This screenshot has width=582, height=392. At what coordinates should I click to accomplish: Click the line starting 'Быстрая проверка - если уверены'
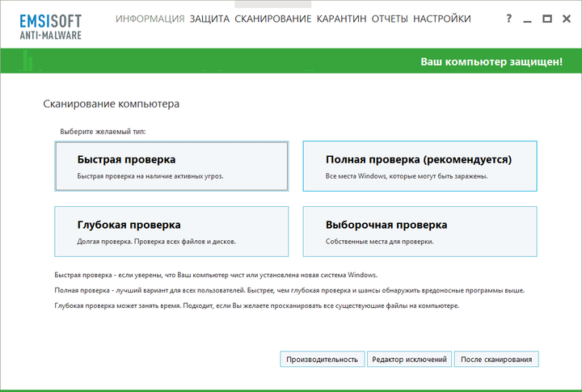coord(216,275)
